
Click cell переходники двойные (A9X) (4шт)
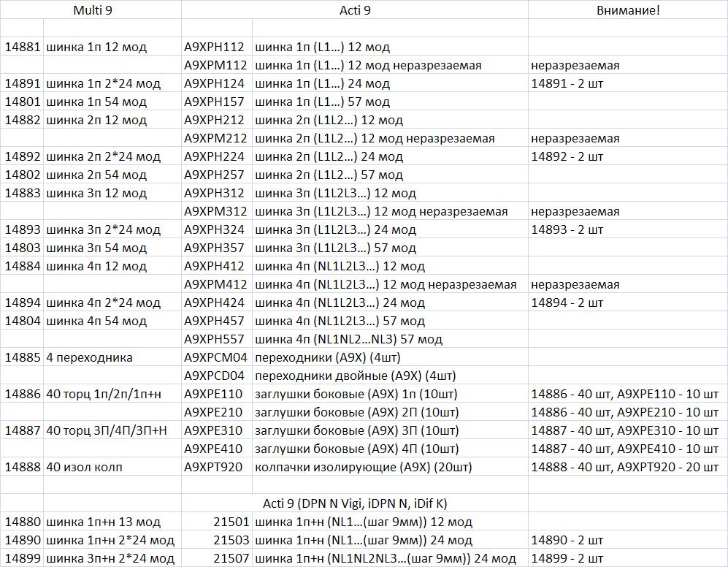[390, 375]
